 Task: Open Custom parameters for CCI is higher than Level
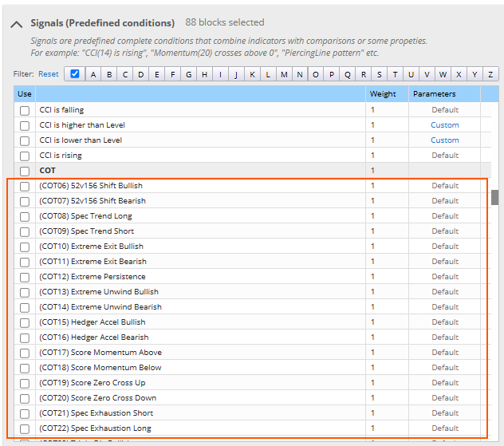tap(445, 125)
